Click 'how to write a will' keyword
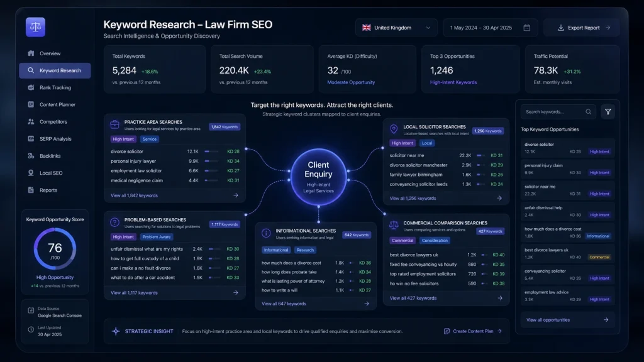The height and width of the screenshot is (362, 644). [x=279, y=290]
